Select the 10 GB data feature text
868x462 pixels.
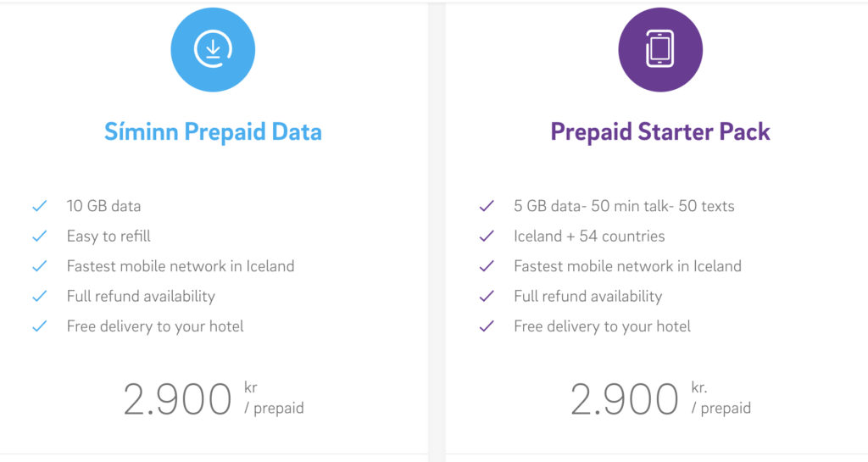pyautogui.click(x=103, y=206)
